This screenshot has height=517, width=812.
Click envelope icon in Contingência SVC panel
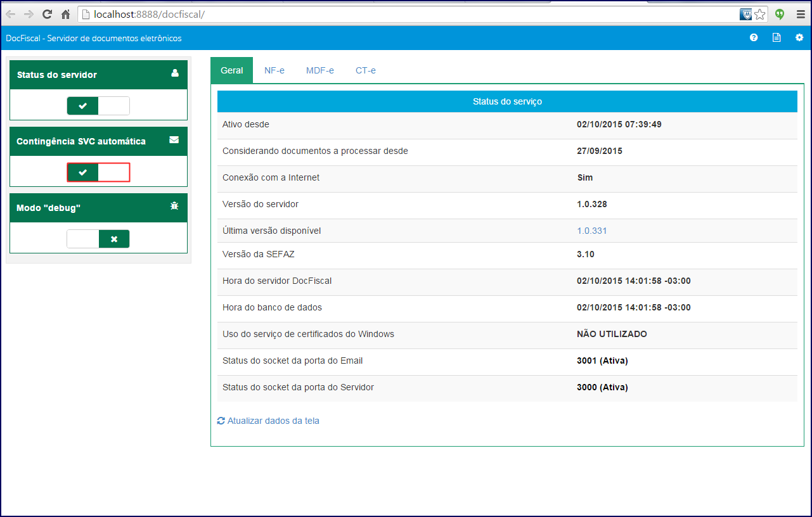tap(174, 140)
